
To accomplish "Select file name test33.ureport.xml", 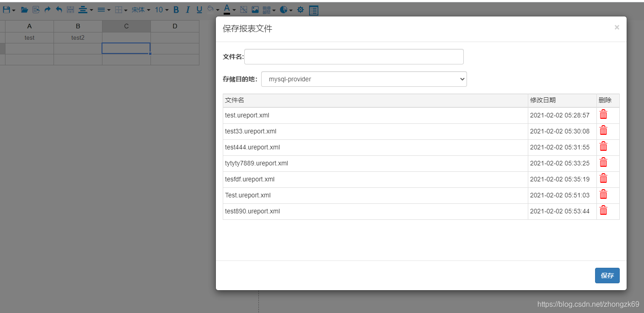I will click(x=251, y=131).
